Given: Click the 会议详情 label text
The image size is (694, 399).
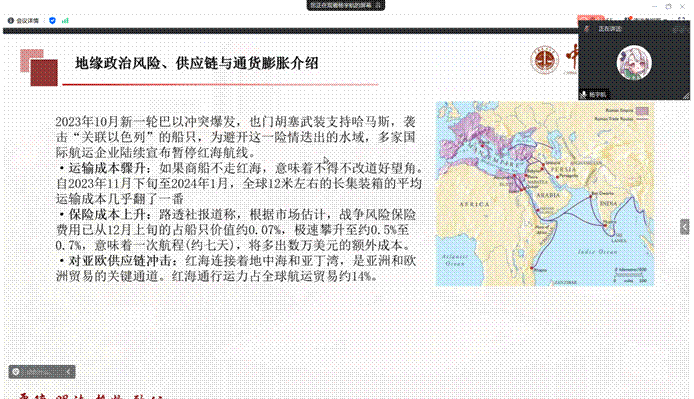Looking at the screenshot, I should click(x=27, y=21).
